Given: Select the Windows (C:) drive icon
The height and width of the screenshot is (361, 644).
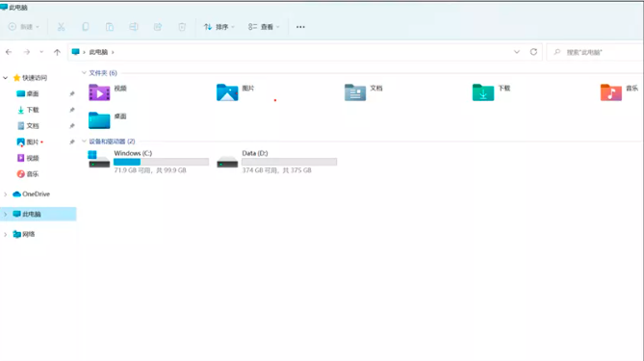Looking at the screenshot, I should pos(99,160).
